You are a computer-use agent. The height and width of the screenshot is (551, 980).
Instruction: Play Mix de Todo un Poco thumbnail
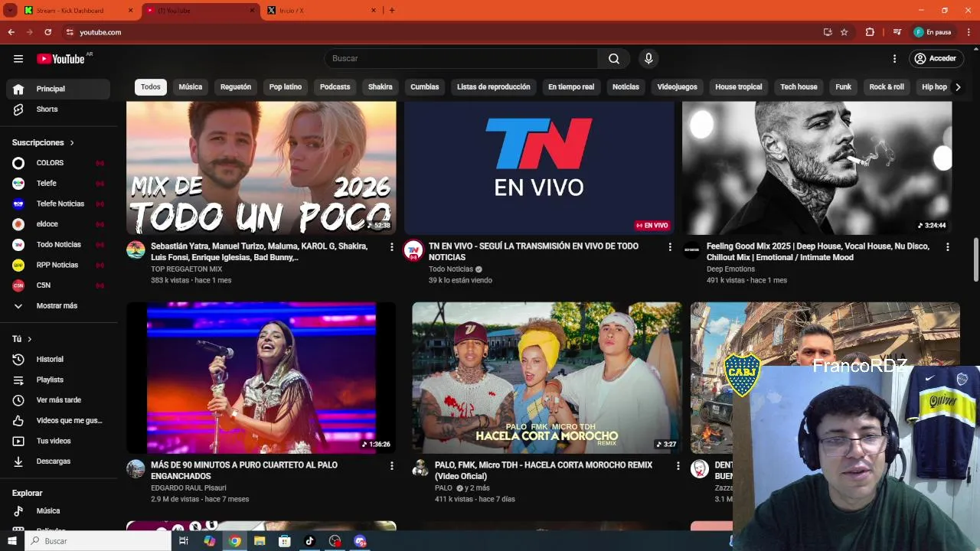tap(261, 168)
